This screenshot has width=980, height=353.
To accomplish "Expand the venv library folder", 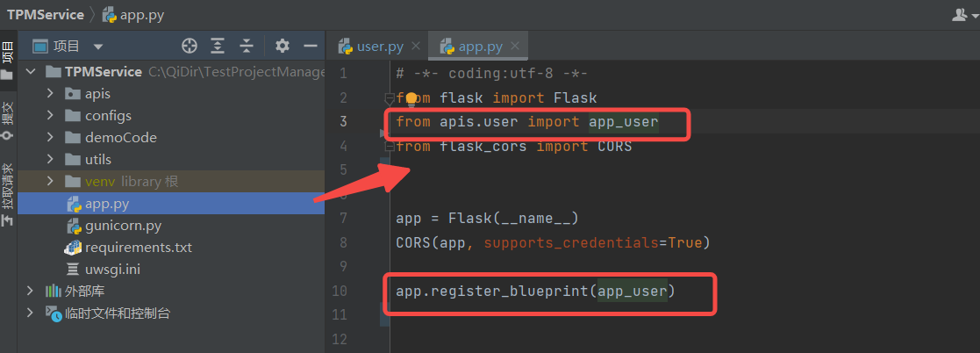I will coord(51,182).
